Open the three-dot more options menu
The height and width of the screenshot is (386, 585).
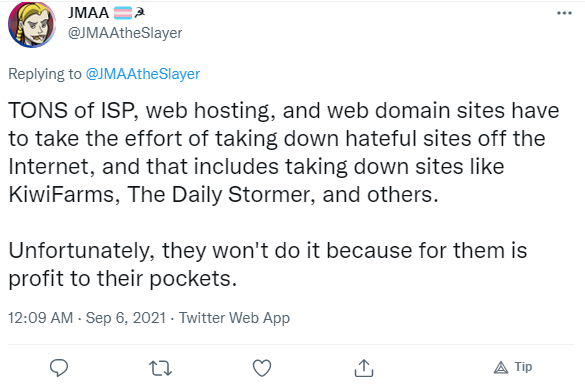(x=564, y=13)
